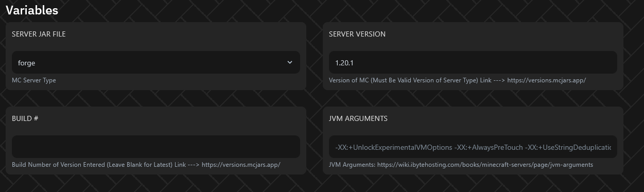Click the Build Number description under Build #
Viewport: 644px width, 192px height.
[x=146, y=165]
